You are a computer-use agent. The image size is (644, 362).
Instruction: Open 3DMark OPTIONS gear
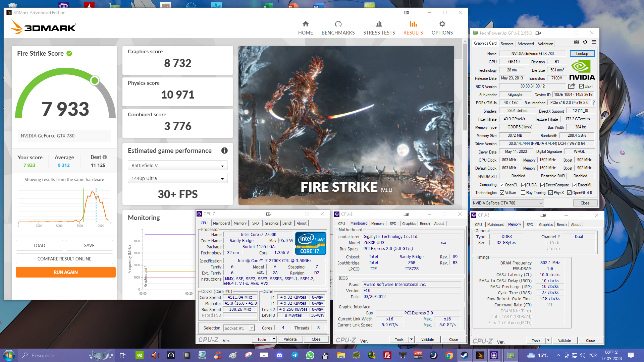click(442, 28)
